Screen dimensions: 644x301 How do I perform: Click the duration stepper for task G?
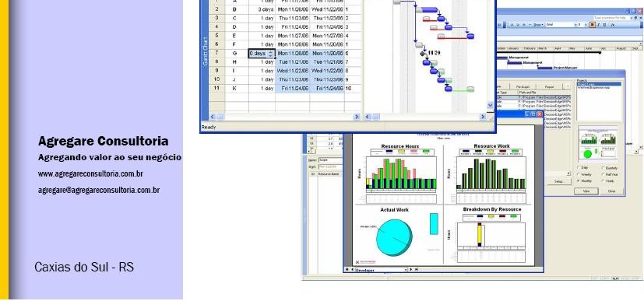pos(271,54)
